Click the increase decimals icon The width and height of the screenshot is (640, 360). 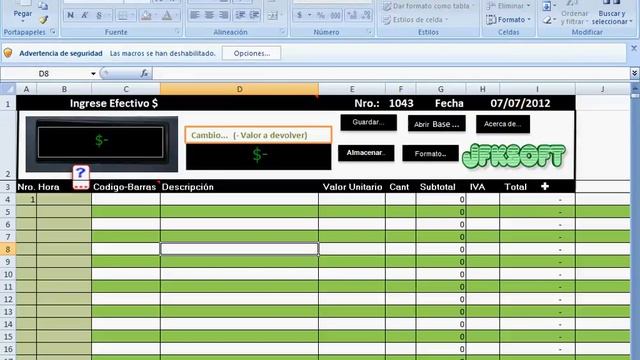(352, 16)
